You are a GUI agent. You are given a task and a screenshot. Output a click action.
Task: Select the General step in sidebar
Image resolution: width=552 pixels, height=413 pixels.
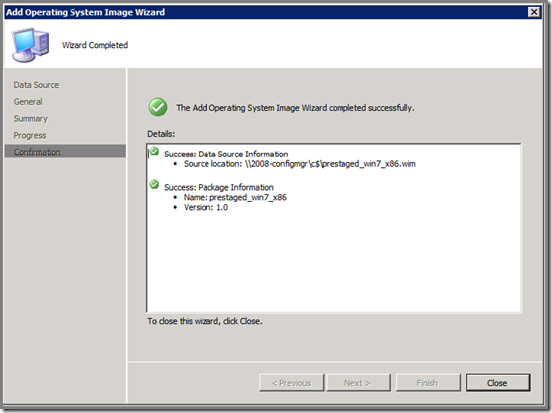[x=28, y=102]
